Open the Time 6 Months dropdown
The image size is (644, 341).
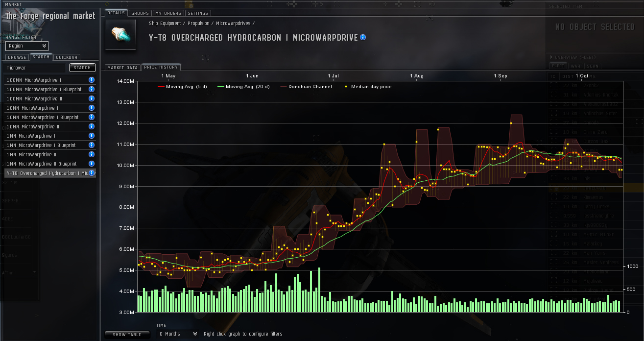click(x=178, y=334)
